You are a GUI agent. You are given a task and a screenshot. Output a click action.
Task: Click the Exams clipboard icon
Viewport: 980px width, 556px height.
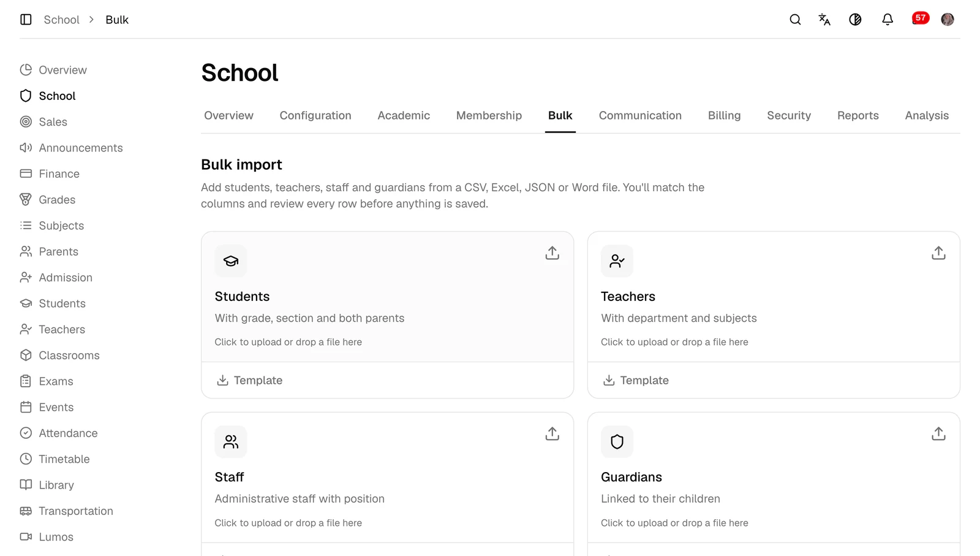click(x=26, y=381)
